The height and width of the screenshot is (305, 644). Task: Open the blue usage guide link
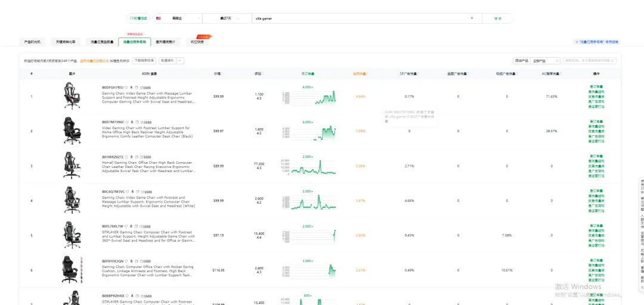click(597, 42)
